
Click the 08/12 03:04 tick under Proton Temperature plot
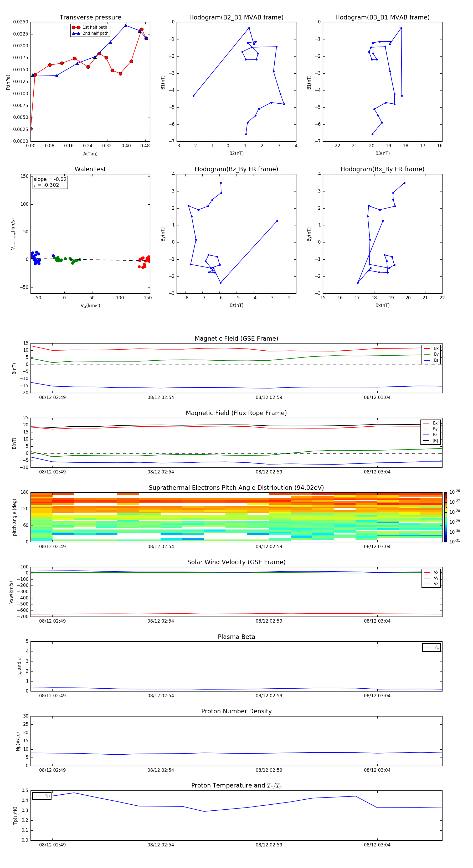click(x=377, y=845)
